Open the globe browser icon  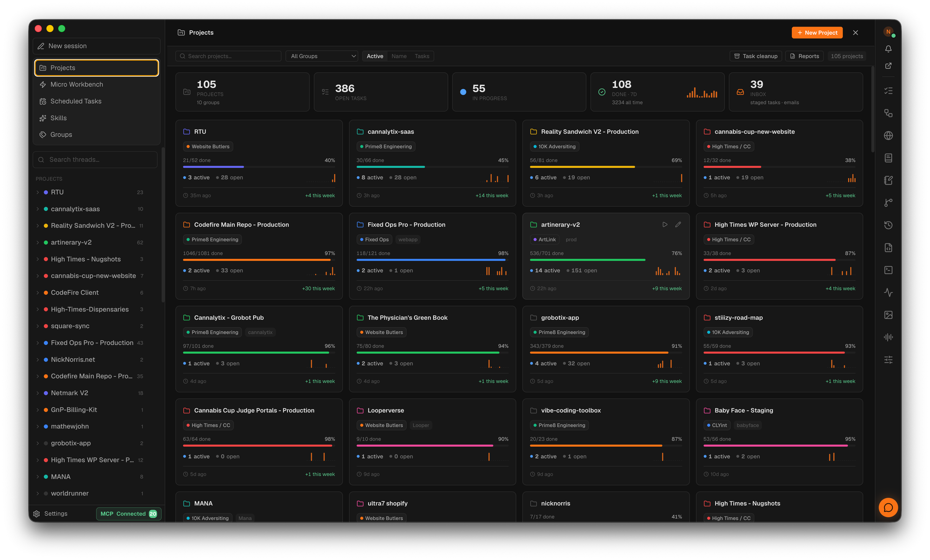point(888,136)
